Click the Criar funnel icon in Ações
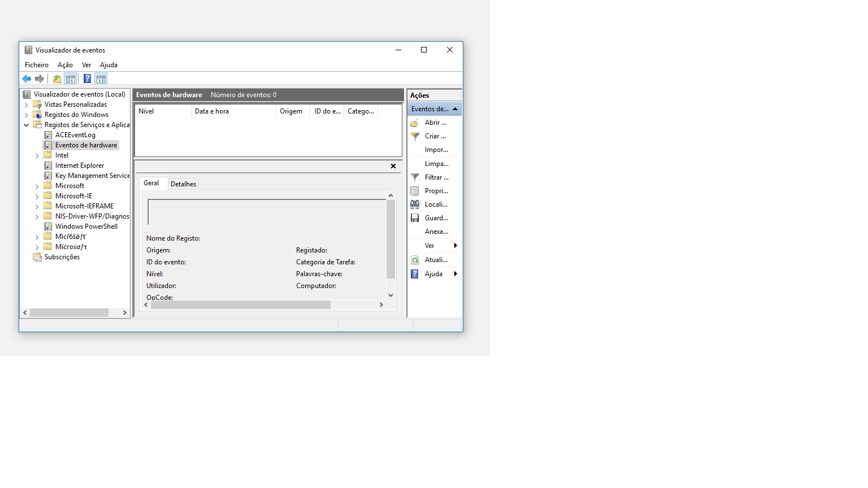 coord(415,136)
